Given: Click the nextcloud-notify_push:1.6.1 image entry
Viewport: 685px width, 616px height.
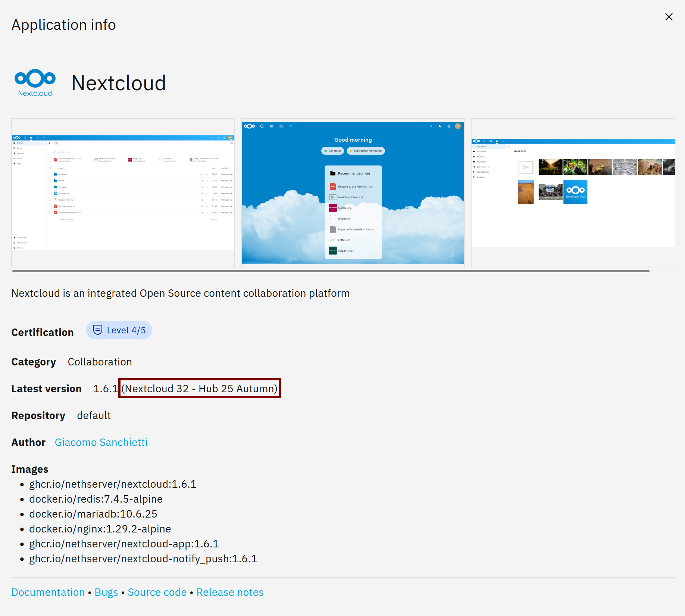Looking at the screenshot, I should click(143, 559).
